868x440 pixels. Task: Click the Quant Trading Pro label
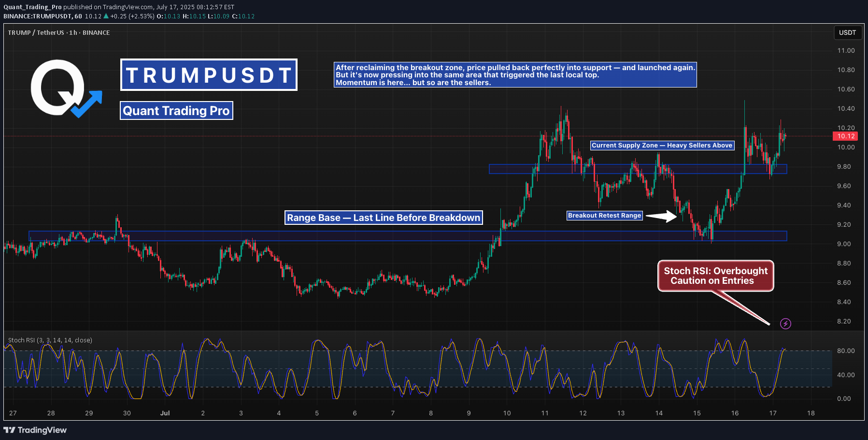point(176,111)
